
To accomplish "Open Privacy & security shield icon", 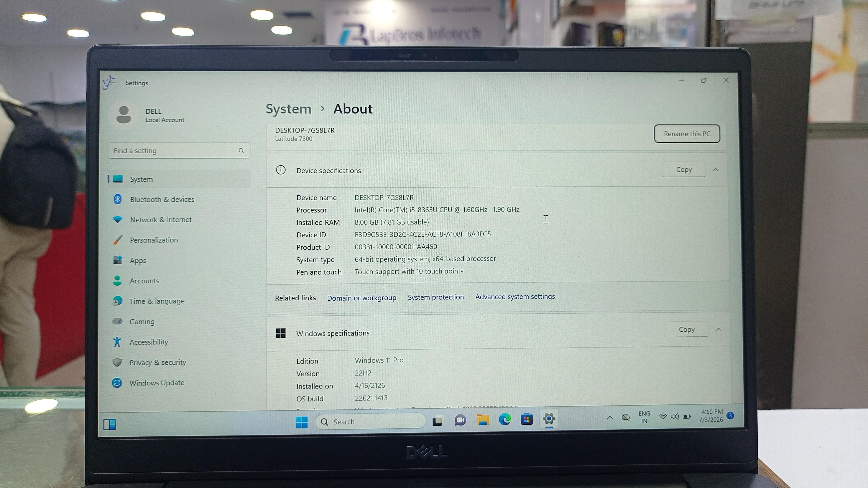I will (117, 362).
